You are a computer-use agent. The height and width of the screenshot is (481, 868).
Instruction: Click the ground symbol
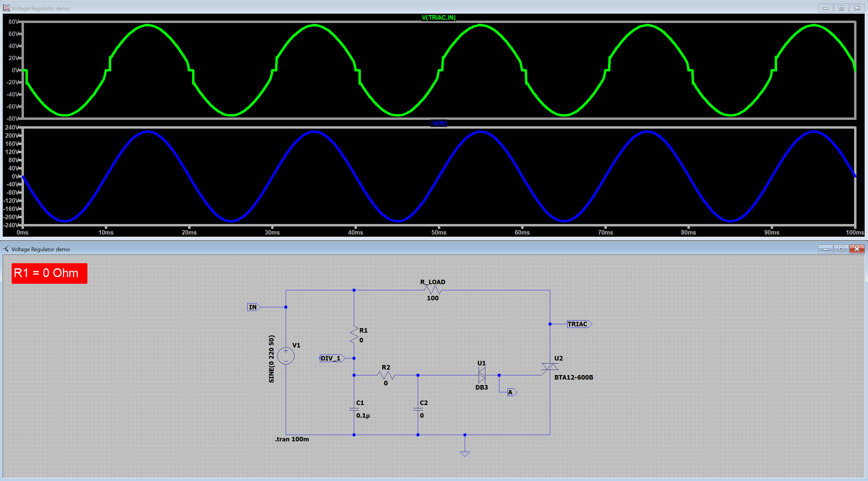tap(465, 453)
